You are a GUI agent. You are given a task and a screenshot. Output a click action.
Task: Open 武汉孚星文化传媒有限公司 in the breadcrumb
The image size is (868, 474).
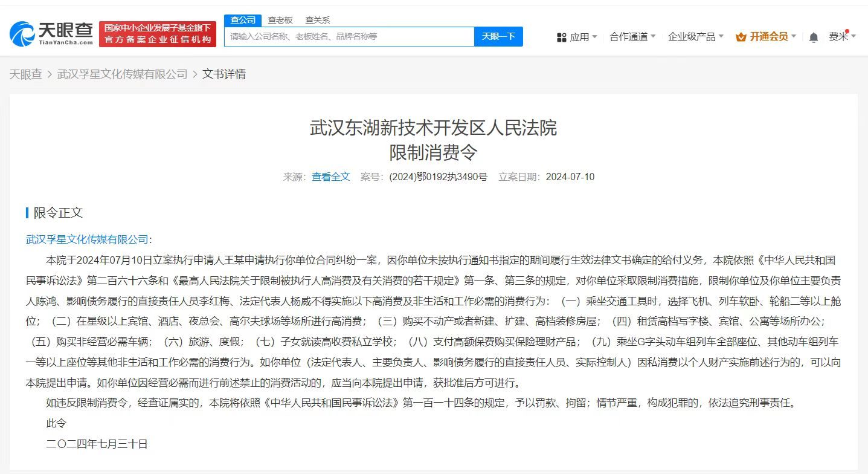click(x=122, y=74)
